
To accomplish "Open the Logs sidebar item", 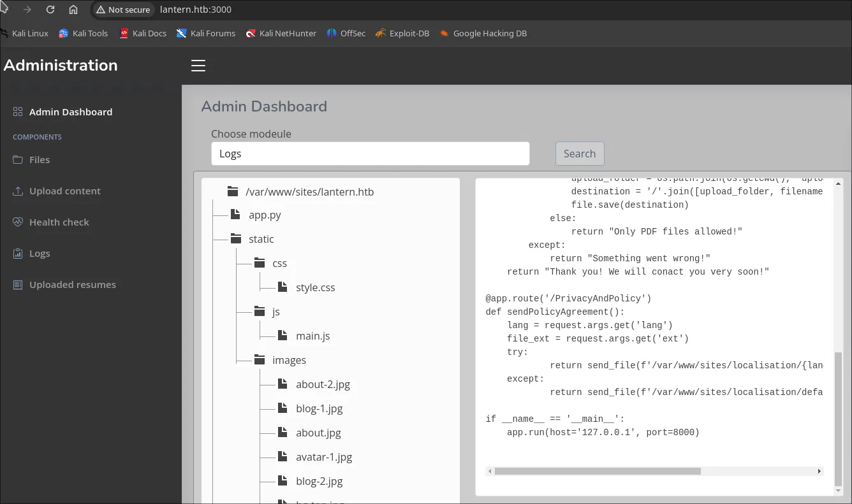I will pos(31,254).
